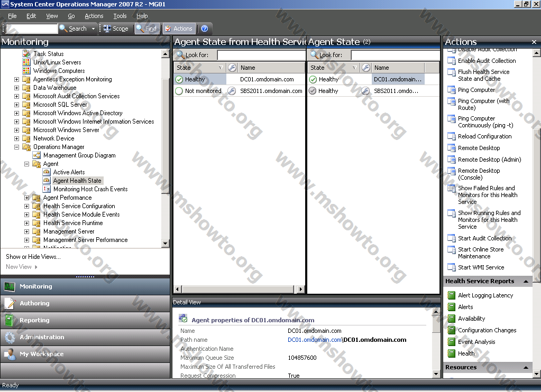
Task: Click the Ping Computer task icon
Action: 451,90
